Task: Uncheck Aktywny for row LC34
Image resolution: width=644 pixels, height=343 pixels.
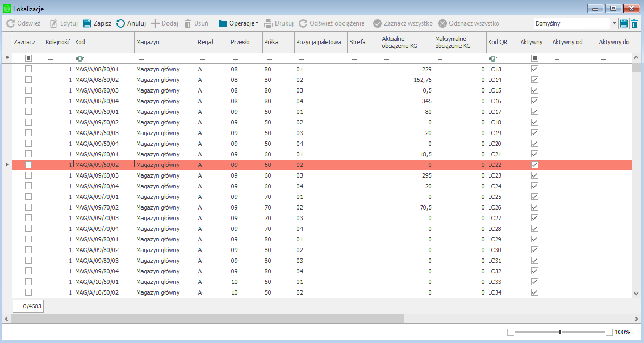Action: click(534, 292)
